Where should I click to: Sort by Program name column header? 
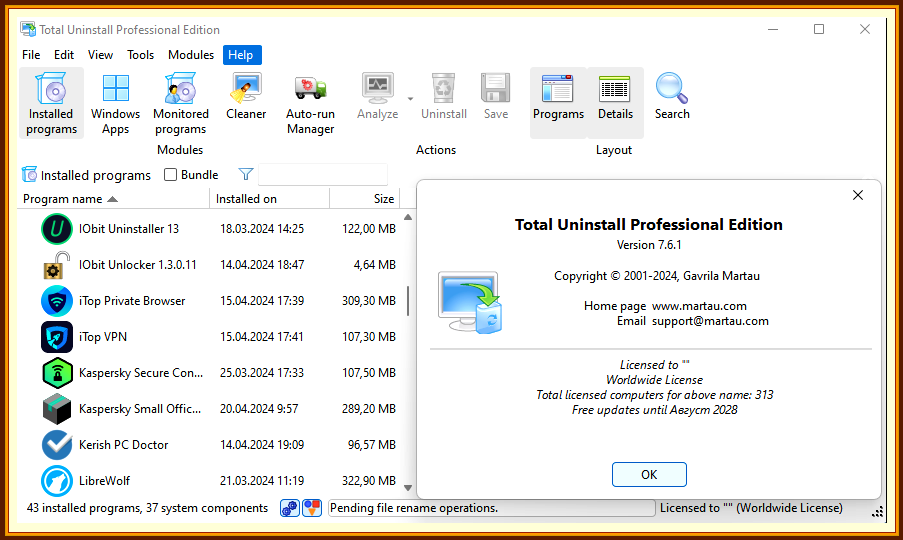[x=114, y=199]
